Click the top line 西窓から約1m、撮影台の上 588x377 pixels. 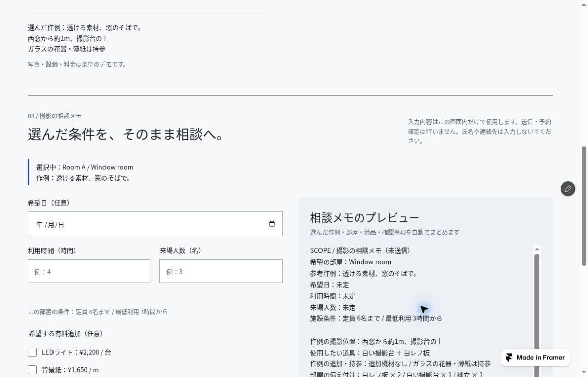(68, 39)
